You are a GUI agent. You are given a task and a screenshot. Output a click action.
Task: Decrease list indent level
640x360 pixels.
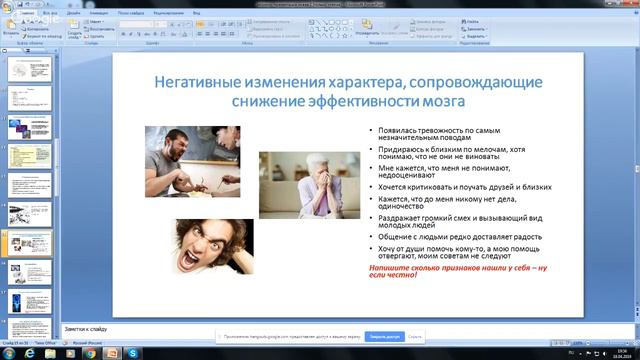223,24
